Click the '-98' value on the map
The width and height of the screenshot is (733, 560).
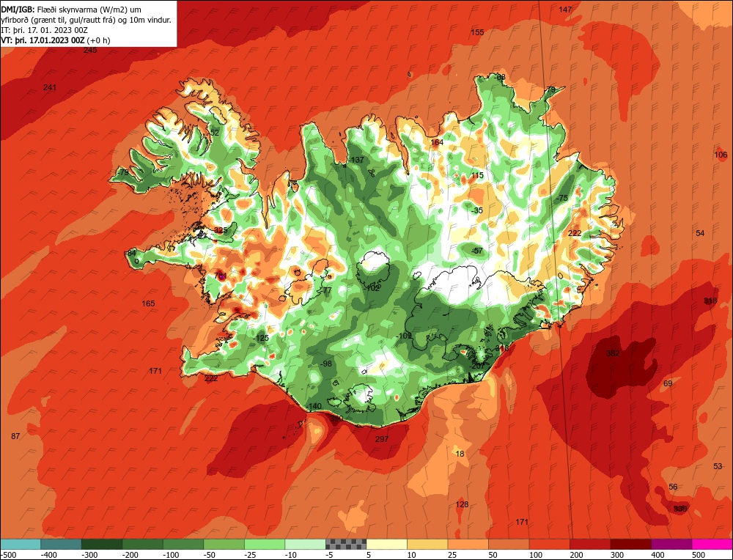tap(326, 364)
